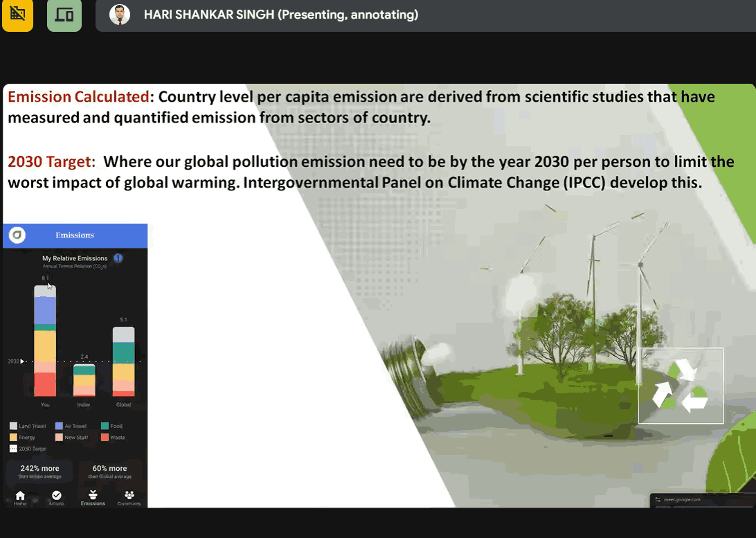Click the site settings icon beside meet.google.com

(658, 499)
